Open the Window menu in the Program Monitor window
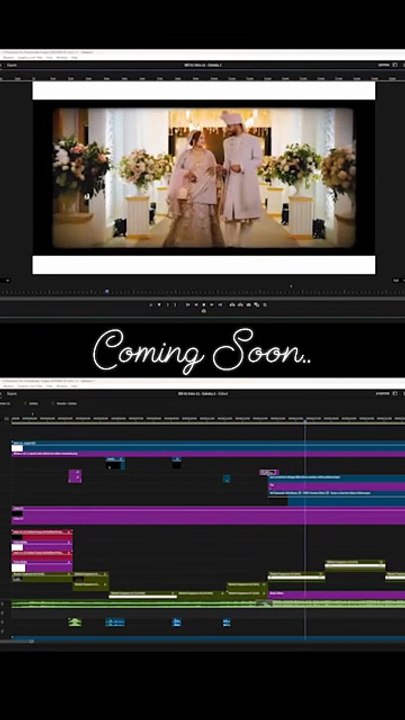Image resolution: width=405 pixels, height=720 pixels. [x=62, y=58]
